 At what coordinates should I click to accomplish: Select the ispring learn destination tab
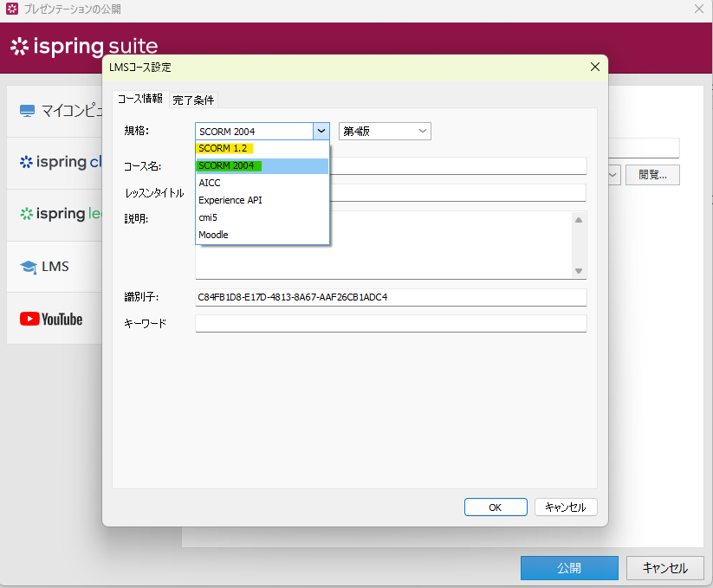55,215
